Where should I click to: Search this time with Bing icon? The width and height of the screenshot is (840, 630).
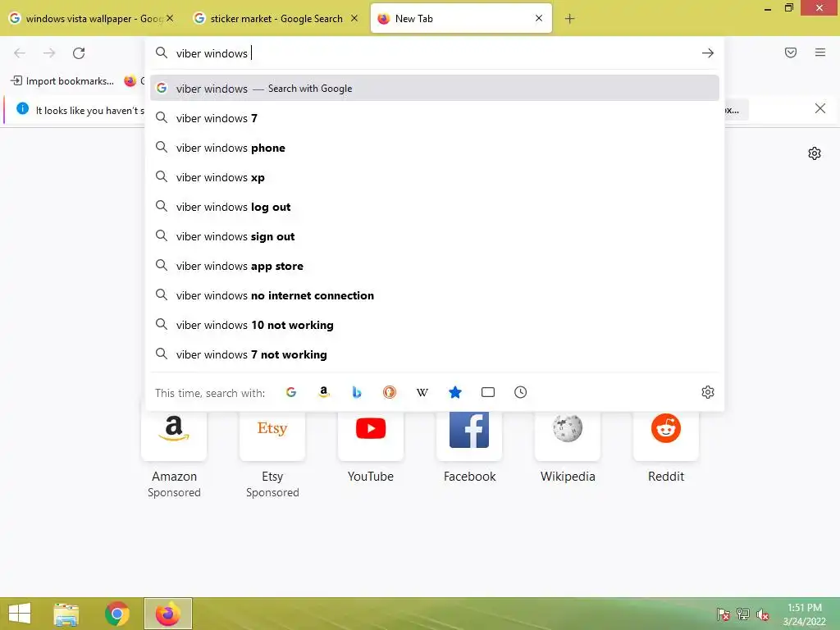coord(357,392)
